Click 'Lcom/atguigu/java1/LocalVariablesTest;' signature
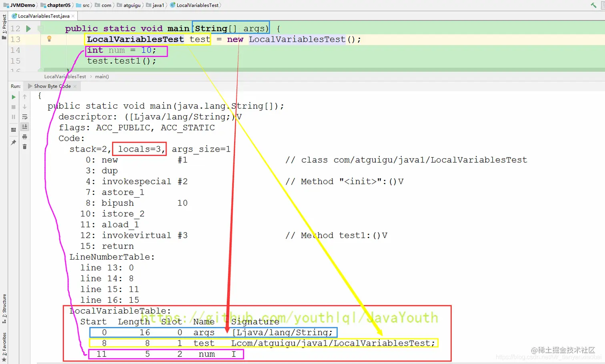Image resolution: width=605 pixels, height=364 pixels. (x=333, y=343)
